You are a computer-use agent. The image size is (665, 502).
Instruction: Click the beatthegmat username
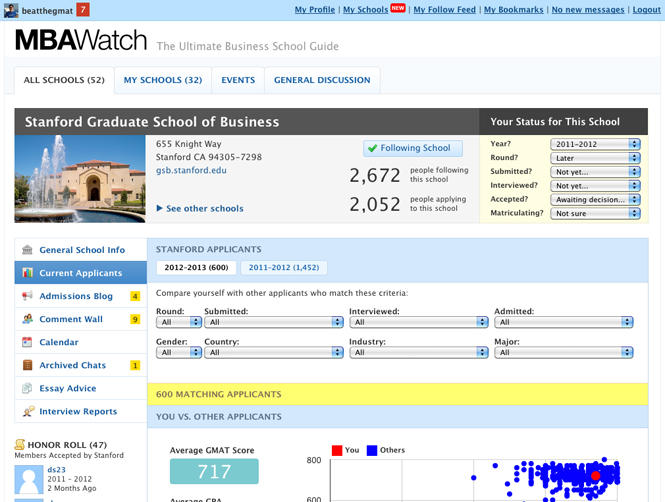tap(47, 11)
